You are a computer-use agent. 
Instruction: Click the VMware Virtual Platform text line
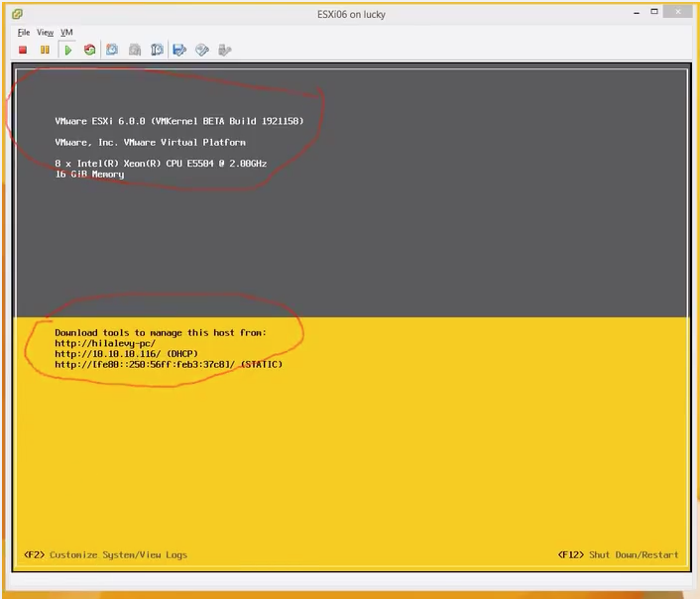151,143
